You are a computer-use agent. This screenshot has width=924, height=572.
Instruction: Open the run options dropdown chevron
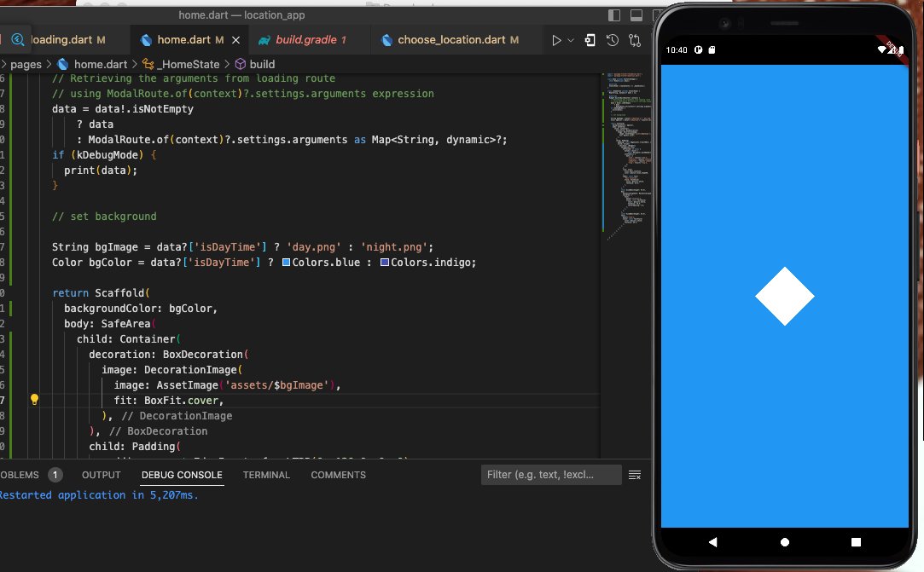(571, 40)
